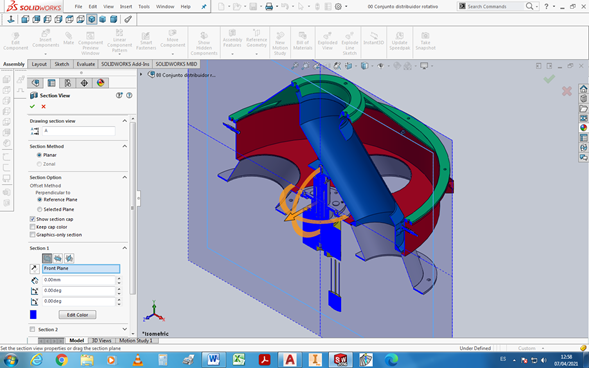Uncheck Show section cap
Image resolution: width=589 pixels, height=368 pixels.
point(32,219)
